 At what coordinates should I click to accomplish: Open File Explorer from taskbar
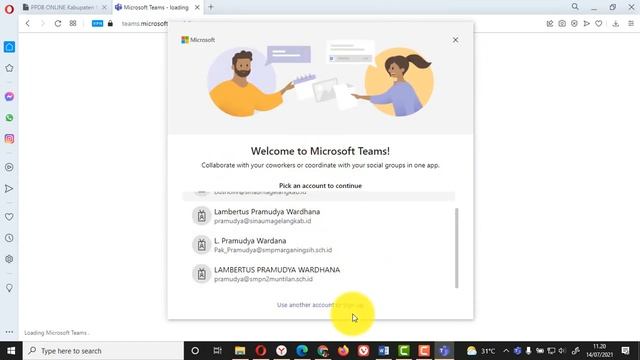pos(240,351)
